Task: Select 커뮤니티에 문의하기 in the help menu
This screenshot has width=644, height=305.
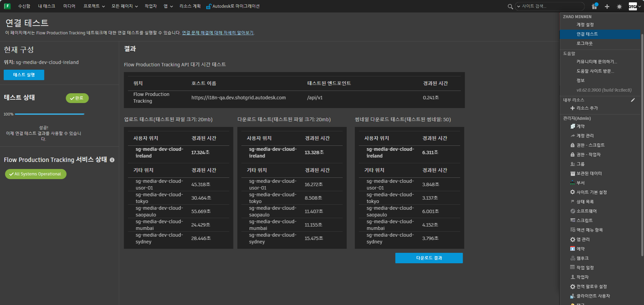Action: pos(600,62)
